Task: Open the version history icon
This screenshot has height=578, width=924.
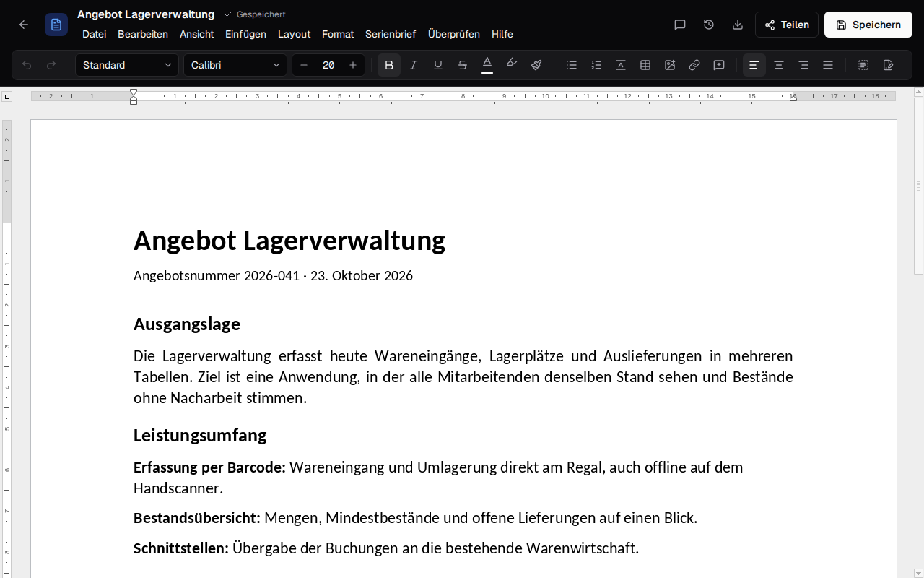Action: point(709,25)
